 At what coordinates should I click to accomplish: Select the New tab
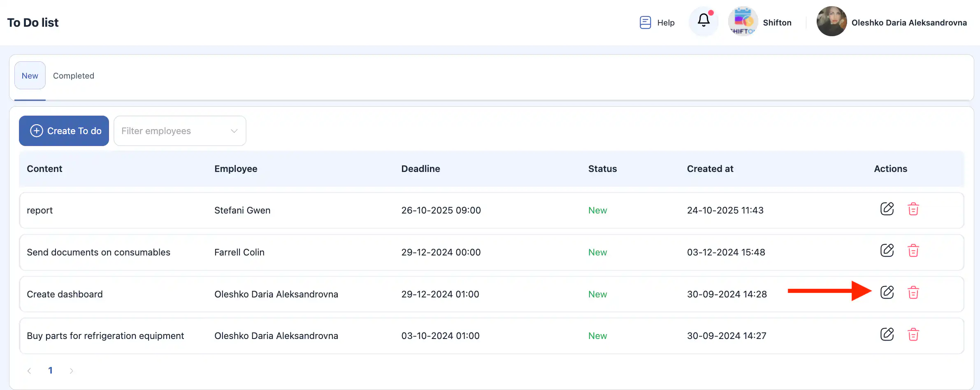point(30,76)
